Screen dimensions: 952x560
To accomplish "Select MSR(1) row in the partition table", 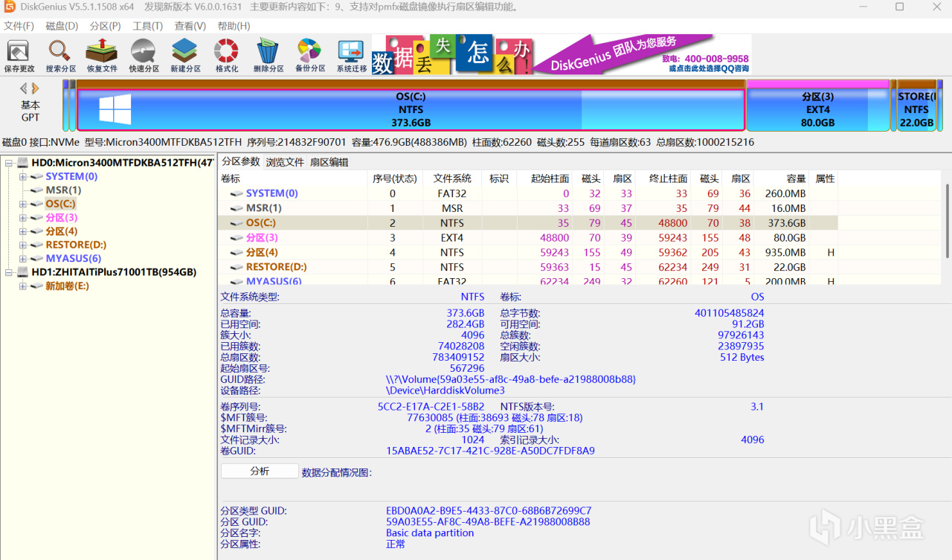I will tap(528, 208).
